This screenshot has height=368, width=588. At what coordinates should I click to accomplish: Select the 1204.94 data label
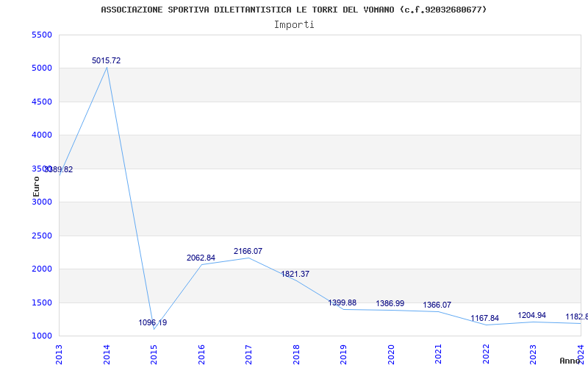(x=531, y=316)
